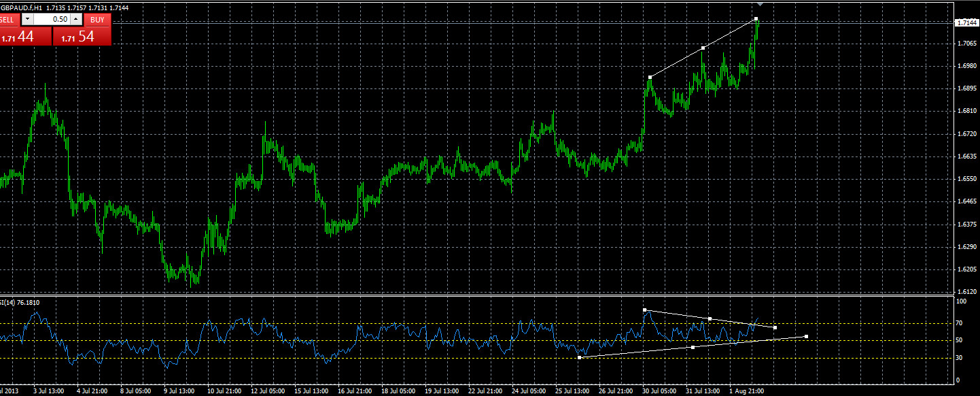Image resolution: width=980 pixels, height=396 pixels.
Task: Click the 1.7065 price axis label
Action: [966, 43]
